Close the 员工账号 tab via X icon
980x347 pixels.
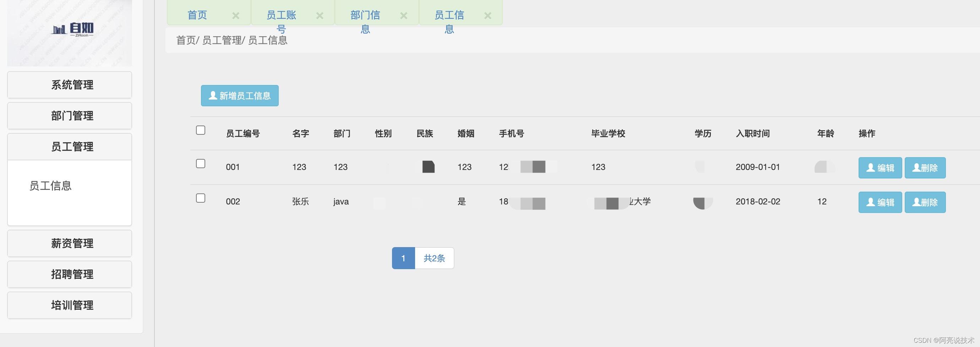click(x=320, y=16)
